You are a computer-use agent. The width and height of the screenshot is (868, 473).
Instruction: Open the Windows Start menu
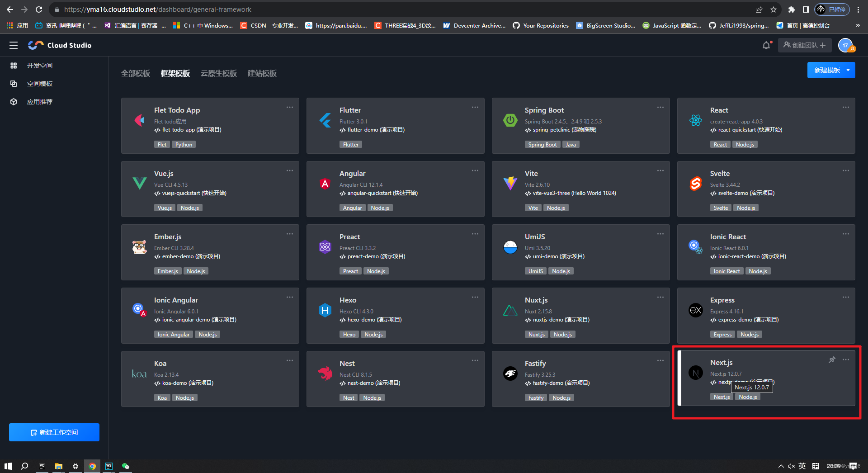click(8, 466)
